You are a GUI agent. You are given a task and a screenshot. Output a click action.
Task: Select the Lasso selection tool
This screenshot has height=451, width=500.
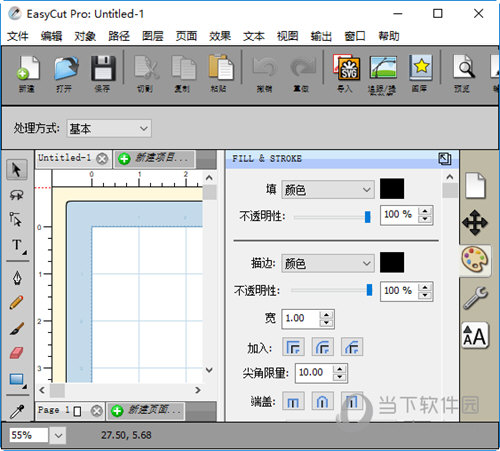(16, 195)
